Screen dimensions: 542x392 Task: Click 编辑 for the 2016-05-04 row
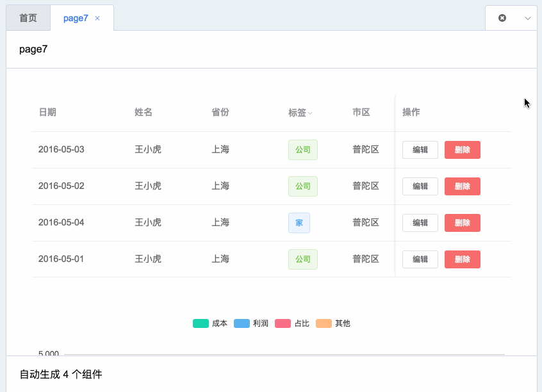click(x=420, y=223)
